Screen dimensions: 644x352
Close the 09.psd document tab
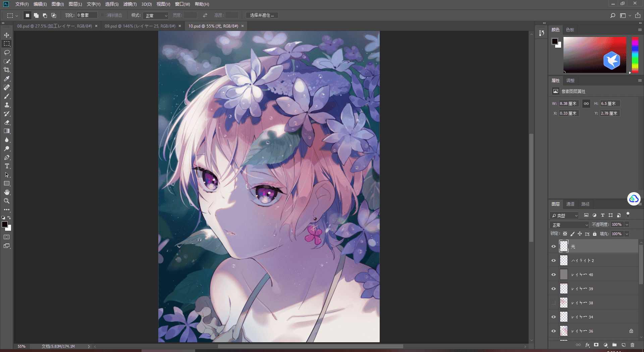(x=180, y=26)
